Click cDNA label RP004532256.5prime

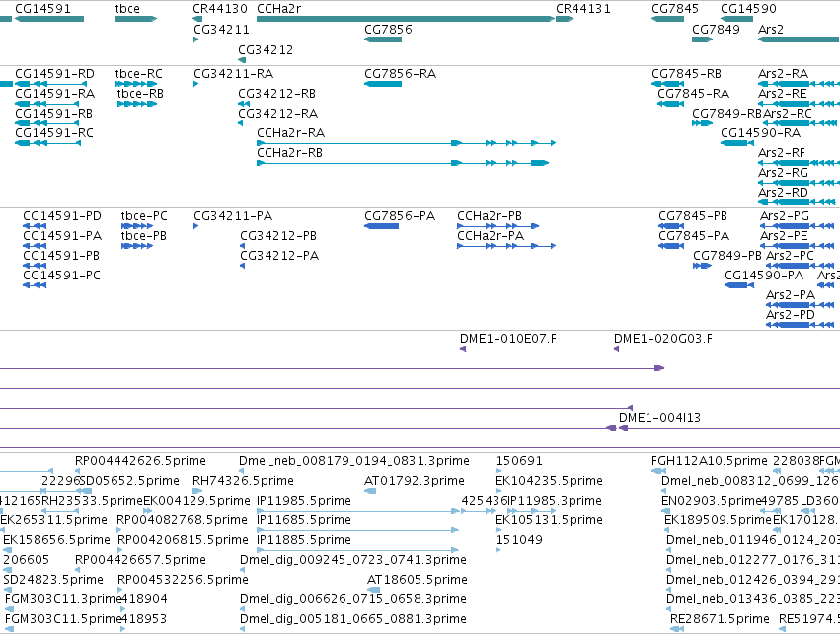183,581
